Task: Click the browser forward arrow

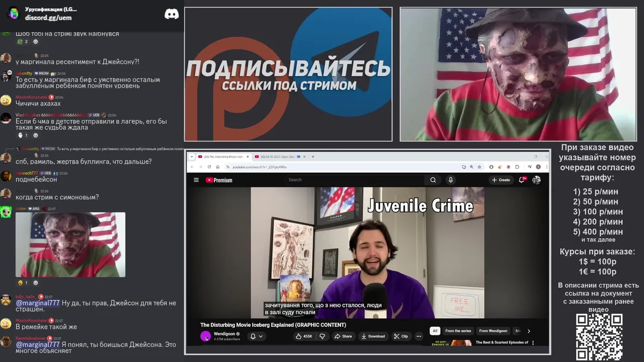Action: 200,167
